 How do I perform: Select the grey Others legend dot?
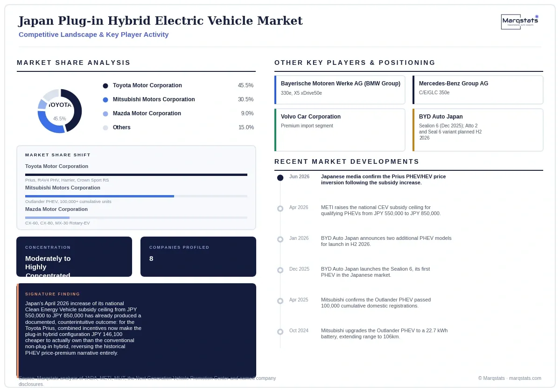105,128
